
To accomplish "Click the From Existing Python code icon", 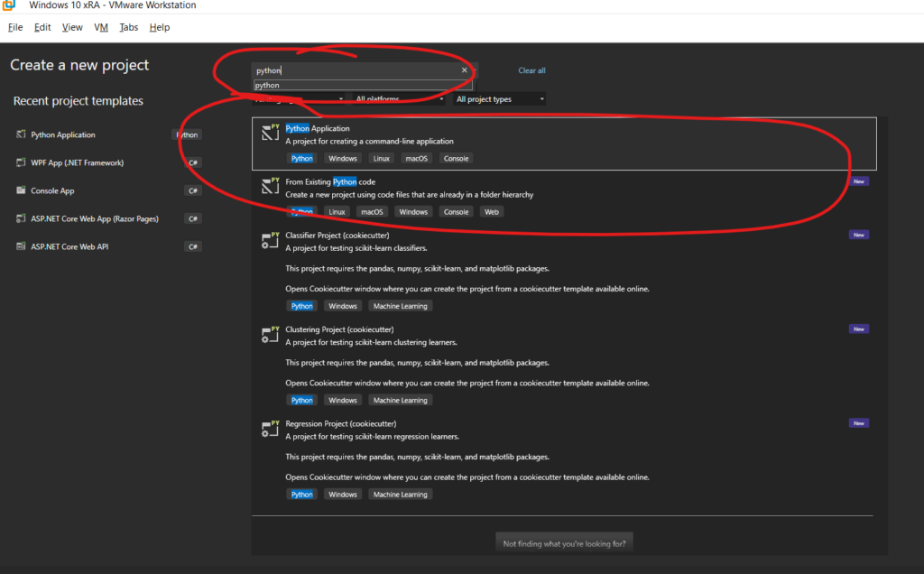I will (x=271, y=185).
